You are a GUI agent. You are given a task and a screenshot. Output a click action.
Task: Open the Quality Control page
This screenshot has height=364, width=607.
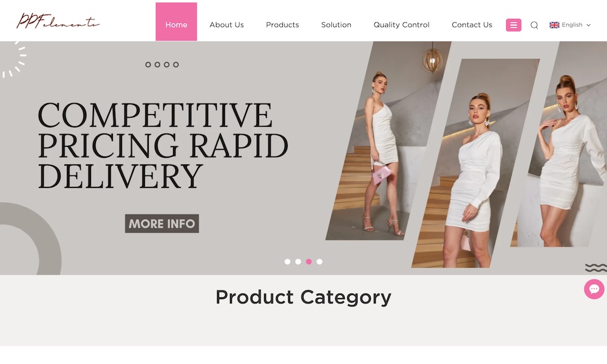[x=401, y=25]
